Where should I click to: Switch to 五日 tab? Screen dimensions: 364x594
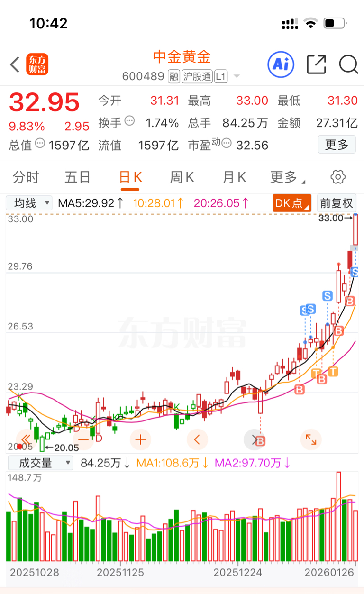78,177
